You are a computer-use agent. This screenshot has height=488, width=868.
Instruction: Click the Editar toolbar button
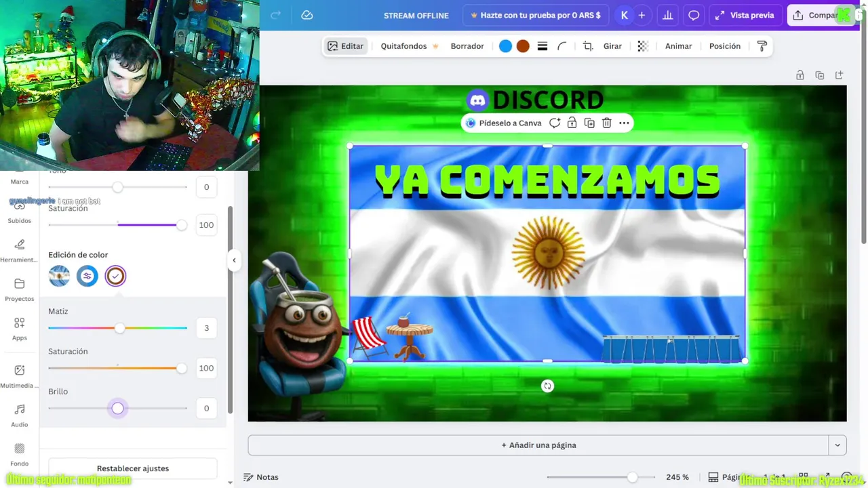(x=346, y=46)
